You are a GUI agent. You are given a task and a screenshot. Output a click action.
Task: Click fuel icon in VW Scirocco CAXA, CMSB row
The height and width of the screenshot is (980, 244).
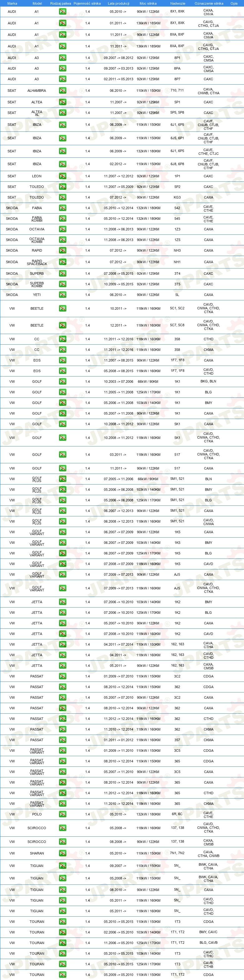(62, 842)
